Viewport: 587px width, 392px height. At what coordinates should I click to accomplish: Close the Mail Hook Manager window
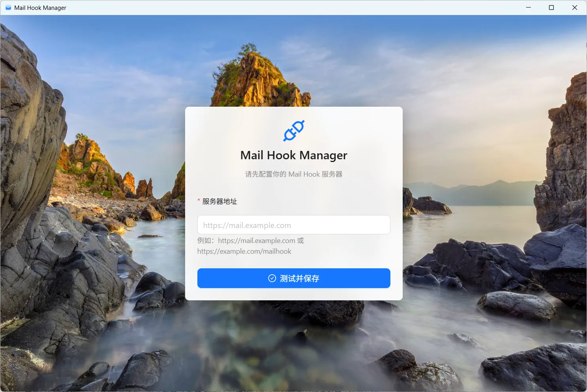coord(575,8)
